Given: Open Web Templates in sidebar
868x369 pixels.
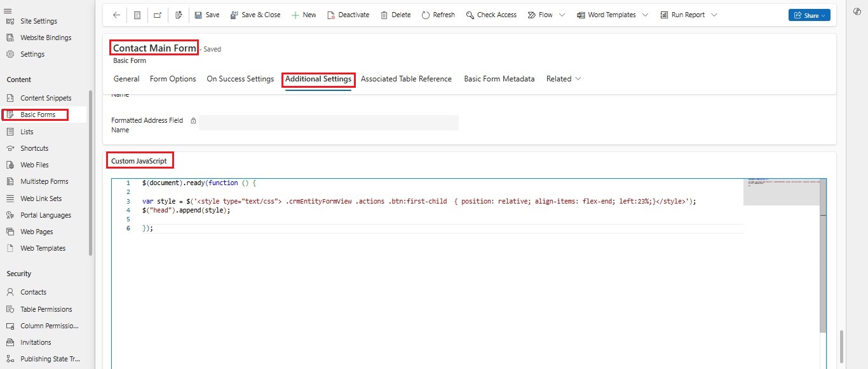Looking at the screenshot, I should coord(43,248).
